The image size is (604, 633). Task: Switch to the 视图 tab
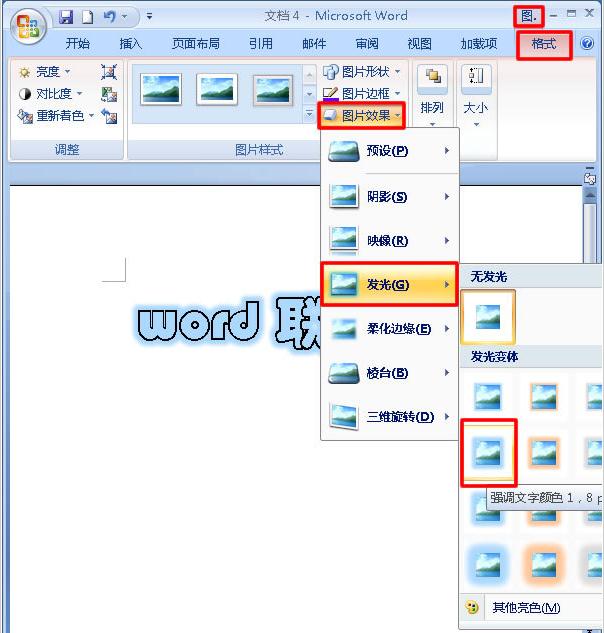pyautogui.click(x=419, y=43)
